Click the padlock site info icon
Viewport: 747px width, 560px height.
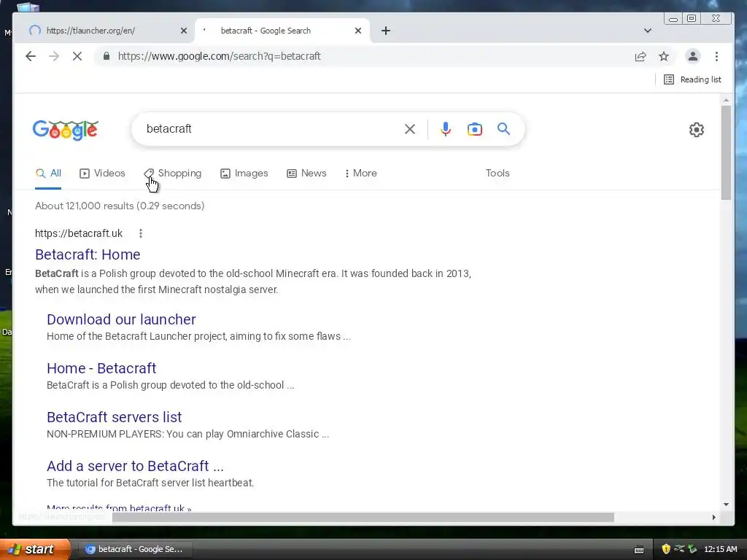pyautogui.click(x=107, y=56)
